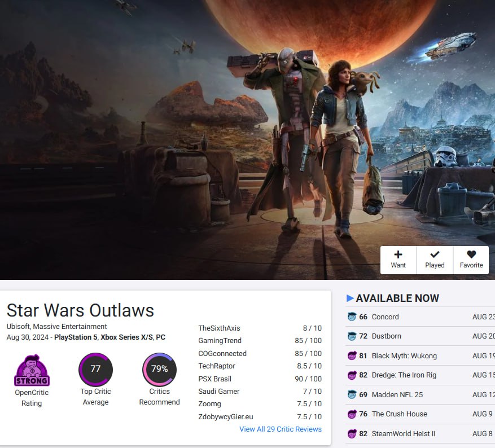The image size is (495, 448).
Task: Click the Strong OpenCritic Rating badge
Action: 32,370
